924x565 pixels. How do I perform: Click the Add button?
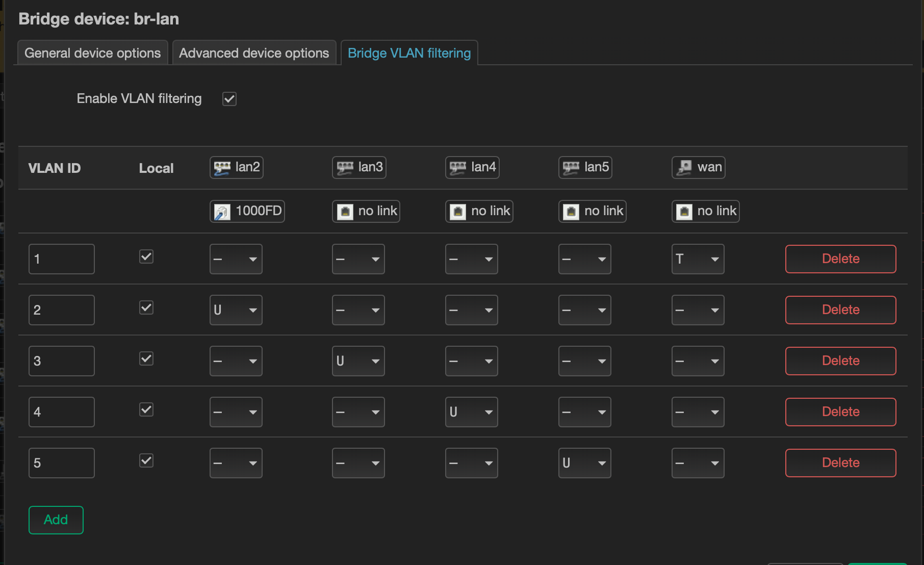(x=56, y=520)
